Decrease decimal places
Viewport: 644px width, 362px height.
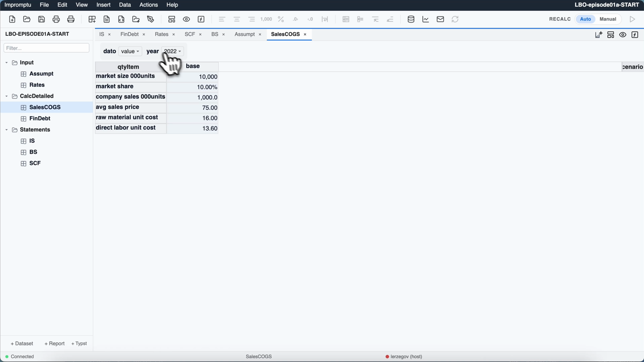click(x=310, y=19)
